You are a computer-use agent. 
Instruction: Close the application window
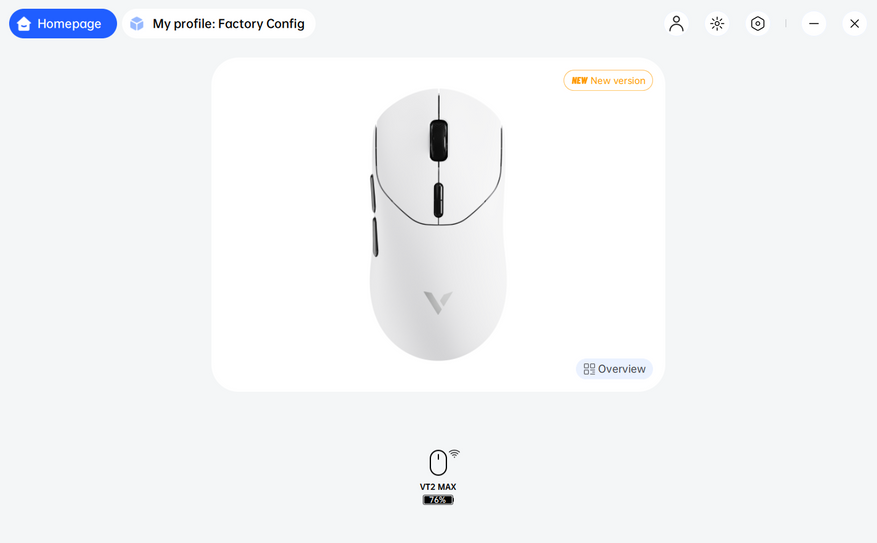[x=855, y=23]
